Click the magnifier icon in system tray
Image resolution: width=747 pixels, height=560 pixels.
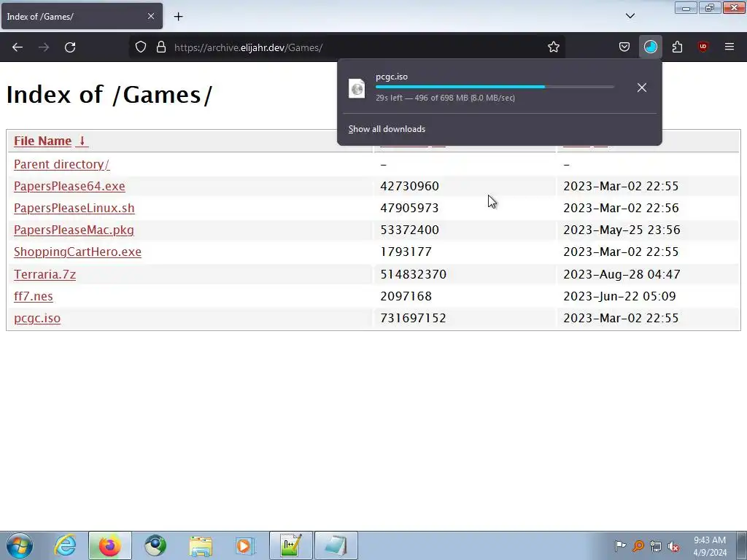tap(638, 546)
